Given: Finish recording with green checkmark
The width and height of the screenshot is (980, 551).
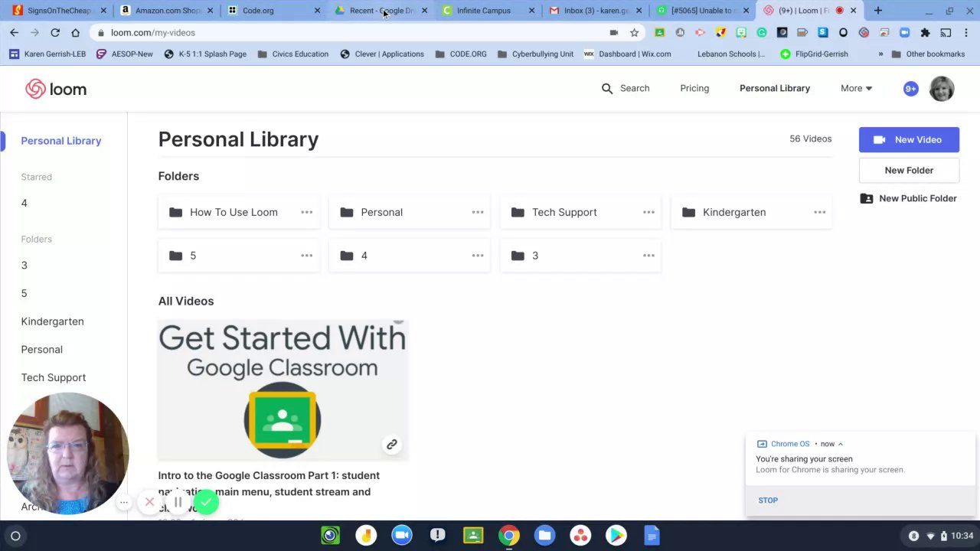Looking at the screenshot, I should pyautogui.click(x=206, y=502).
